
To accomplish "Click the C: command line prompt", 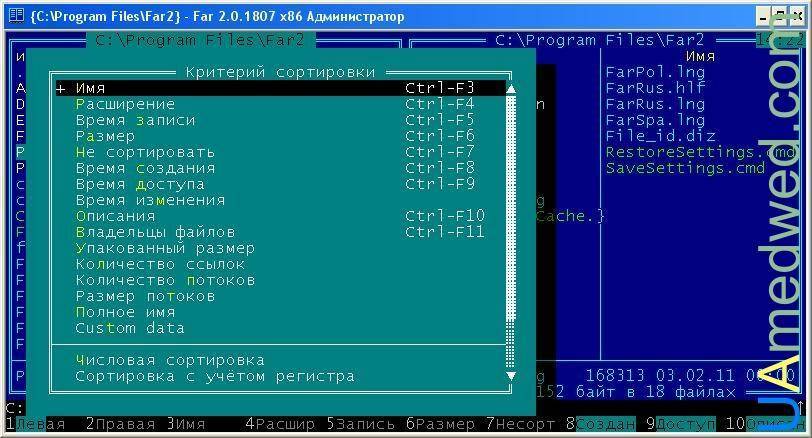I will [x=16, y=408].
